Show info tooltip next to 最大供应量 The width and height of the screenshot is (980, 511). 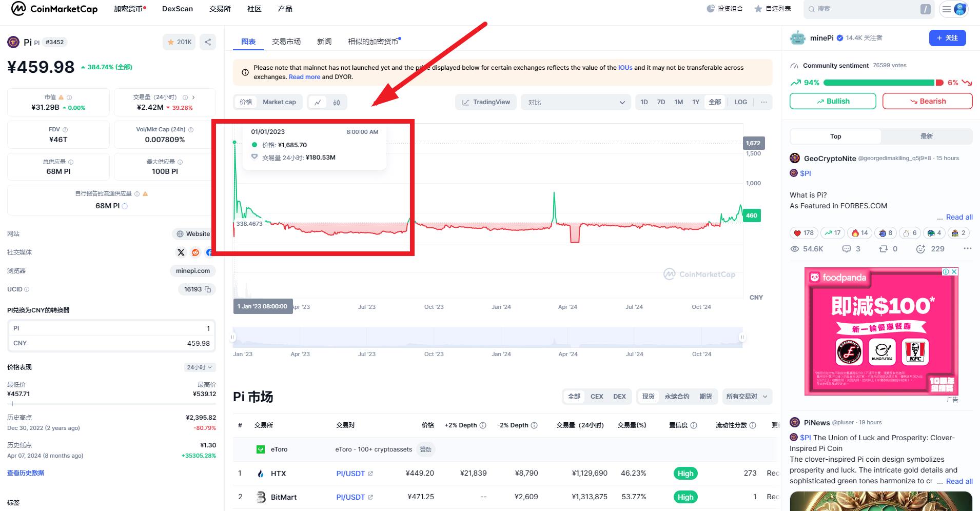pyautogui.click(x=180, y=162)
